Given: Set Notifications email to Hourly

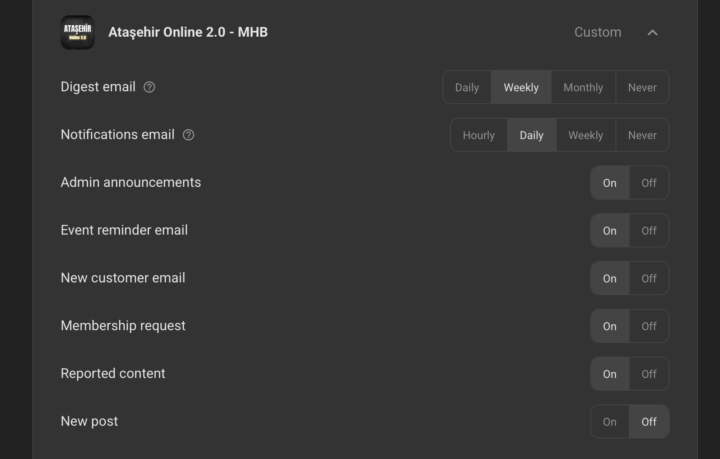Looking at the screenshot, I should (479, 135).
